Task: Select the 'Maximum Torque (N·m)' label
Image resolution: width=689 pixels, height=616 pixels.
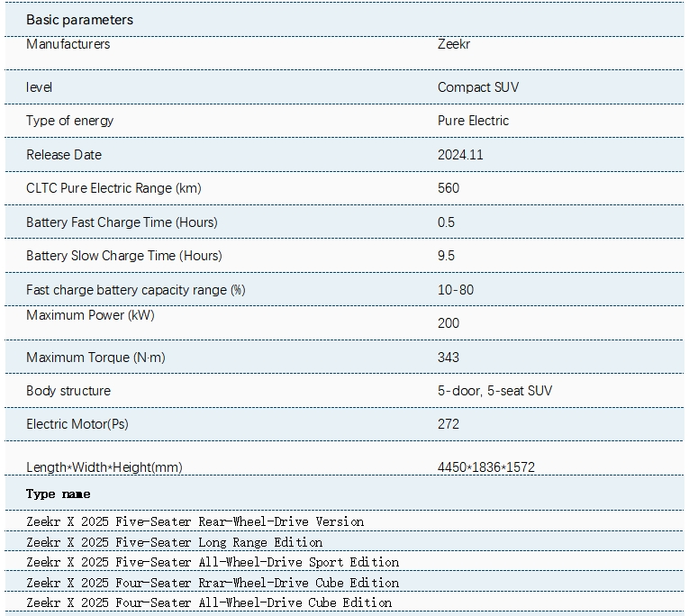Action: click(95, 358)
